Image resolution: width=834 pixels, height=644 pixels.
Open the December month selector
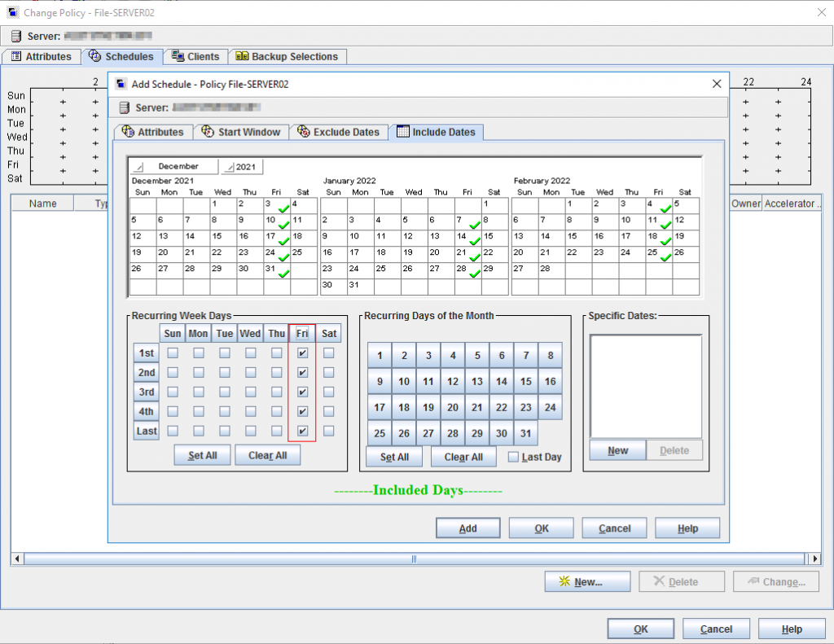click(173, 166)
